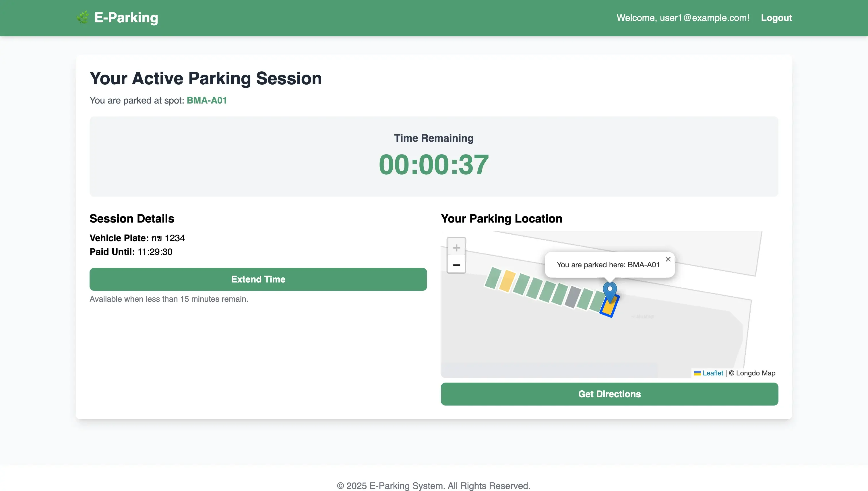
Task: Log out using the Logout link
Action: 776,17
